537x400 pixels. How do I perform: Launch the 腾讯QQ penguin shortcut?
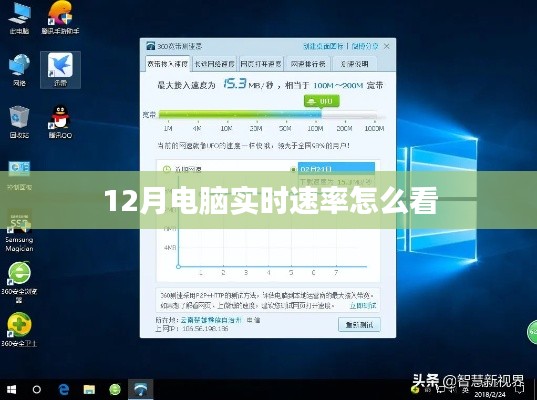[60, 122]
